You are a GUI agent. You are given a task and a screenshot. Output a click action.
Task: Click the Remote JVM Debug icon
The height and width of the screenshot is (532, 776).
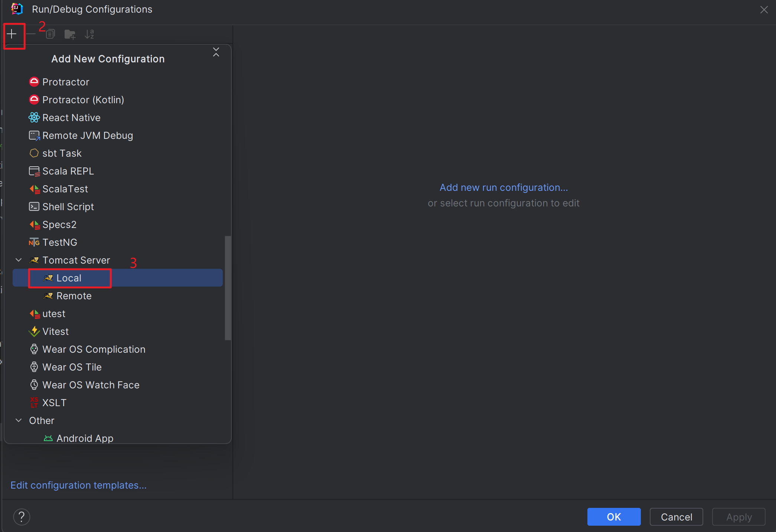(34, 135)
